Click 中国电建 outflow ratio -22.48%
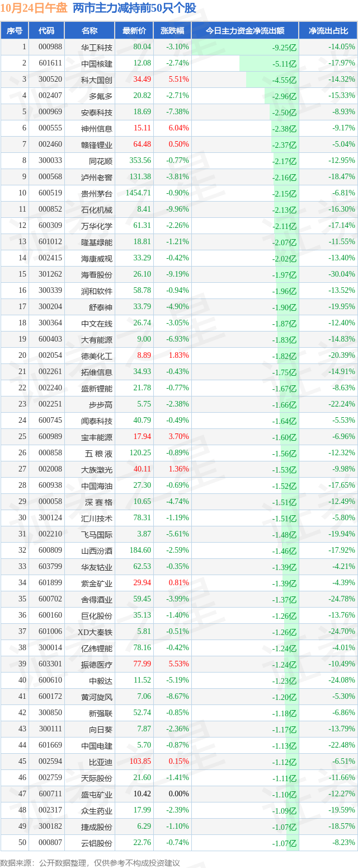358x868 pixels. [342, 745]
